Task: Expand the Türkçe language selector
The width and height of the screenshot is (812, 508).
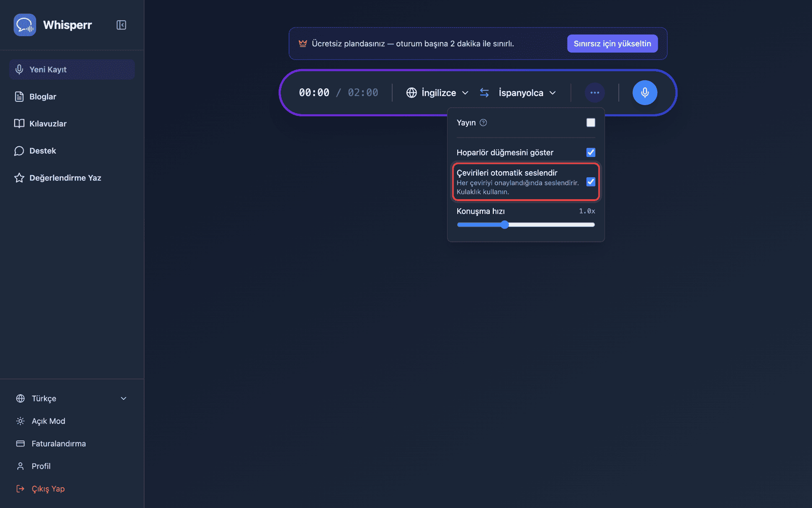Action: tap(72, 399)
